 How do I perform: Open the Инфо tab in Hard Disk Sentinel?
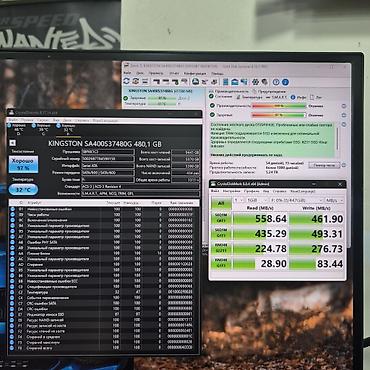299,97
